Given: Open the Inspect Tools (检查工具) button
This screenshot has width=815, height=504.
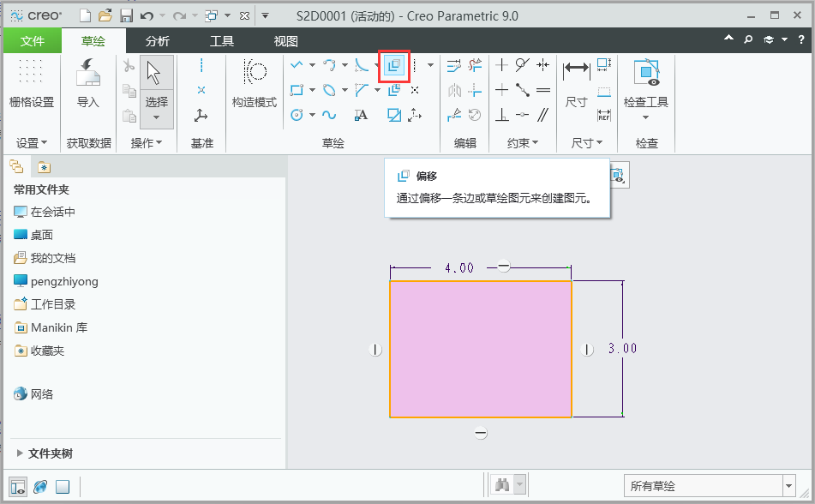Looking at the screenshot, I should pos(646,88).
